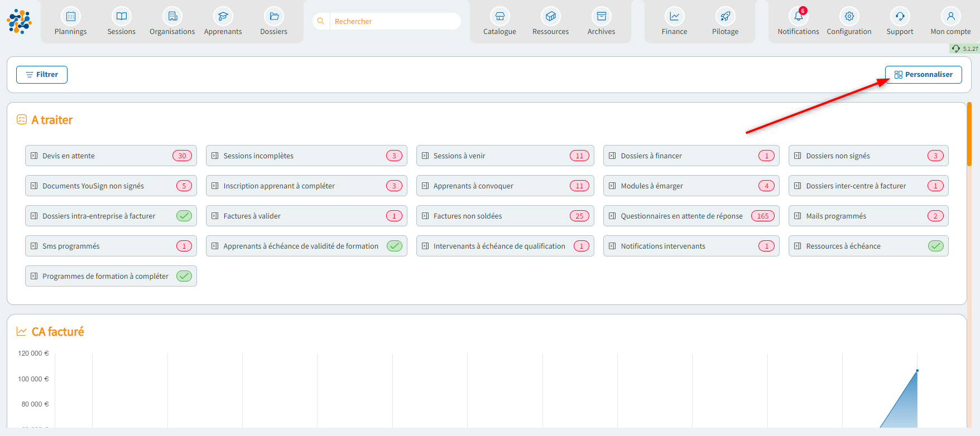
Task: Click the Support headset icon
Action: point(900,17)
